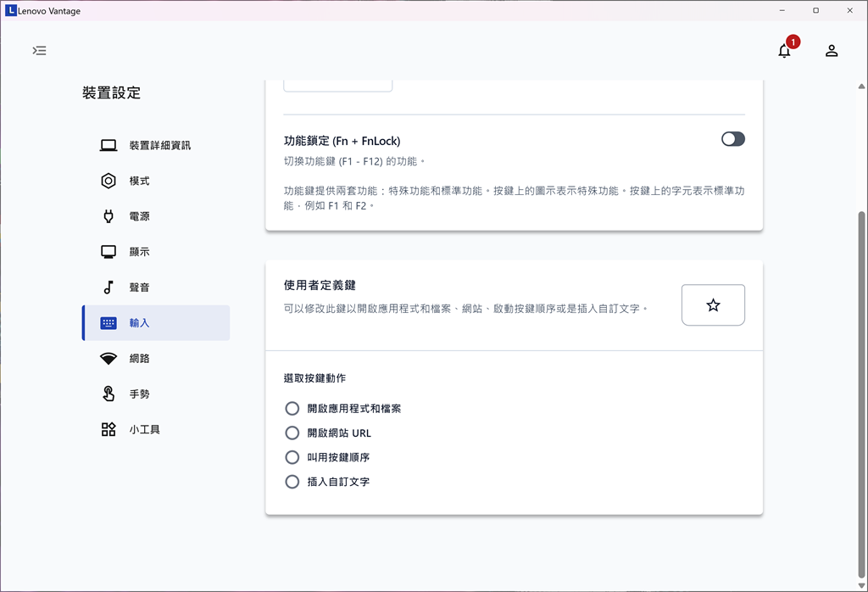The height and width of the screenshot is (592, 868).
Task: Collapse the sidebar navigation menu icon
Action: (40, 51)
